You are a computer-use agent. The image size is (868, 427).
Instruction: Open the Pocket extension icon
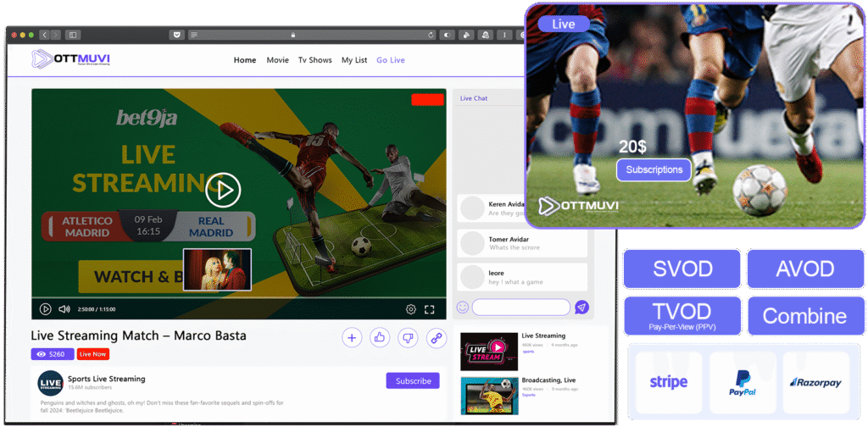tap(176, 35)
